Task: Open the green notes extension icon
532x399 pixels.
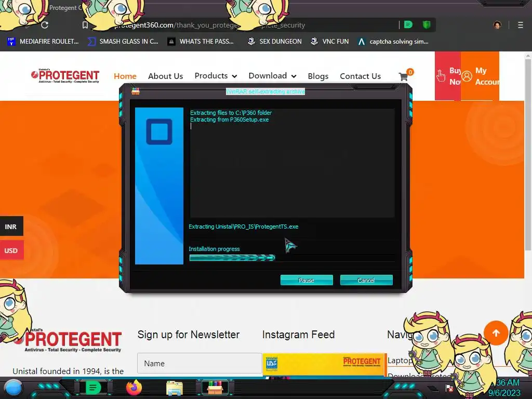Action: point(408,25)
